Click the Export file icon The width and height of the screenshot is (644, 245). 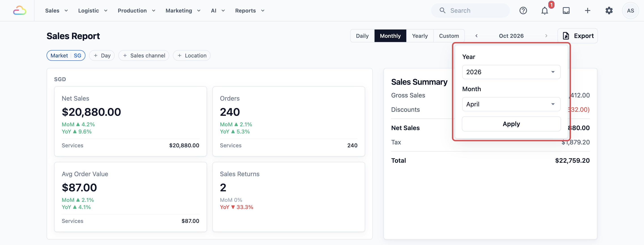click(x=566, y=36)
